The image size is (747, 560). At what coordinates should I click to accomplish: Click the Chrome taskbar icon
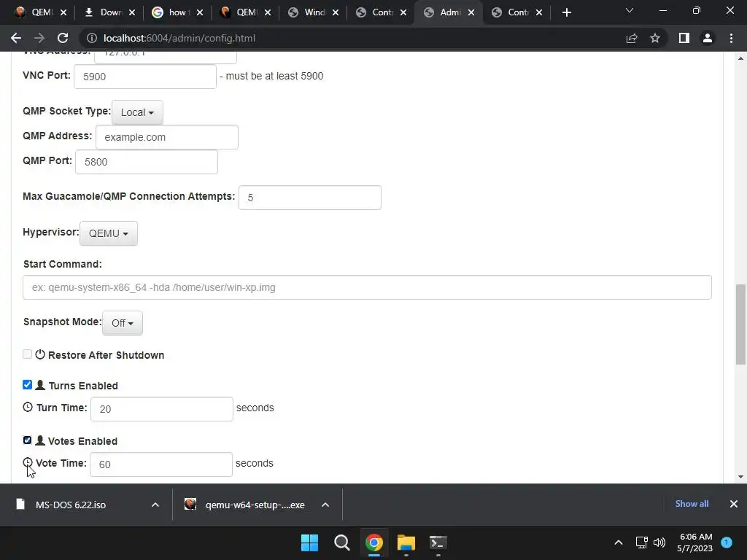374,542
